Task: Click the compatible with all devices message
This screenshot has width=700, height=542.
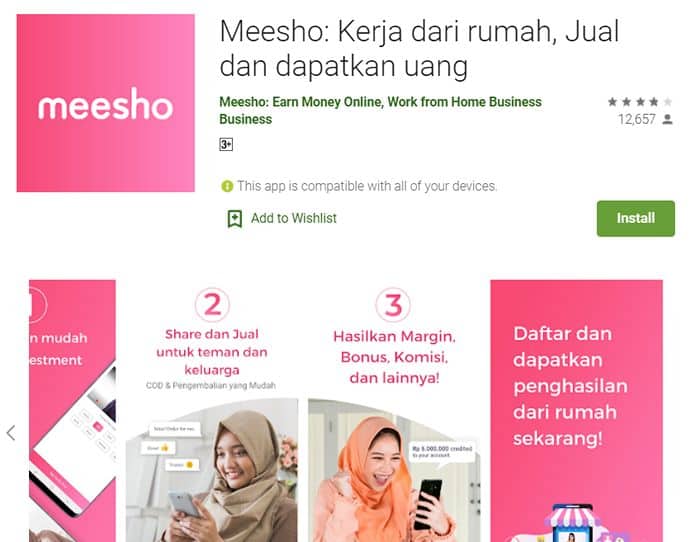Action: tap(367, 186)
